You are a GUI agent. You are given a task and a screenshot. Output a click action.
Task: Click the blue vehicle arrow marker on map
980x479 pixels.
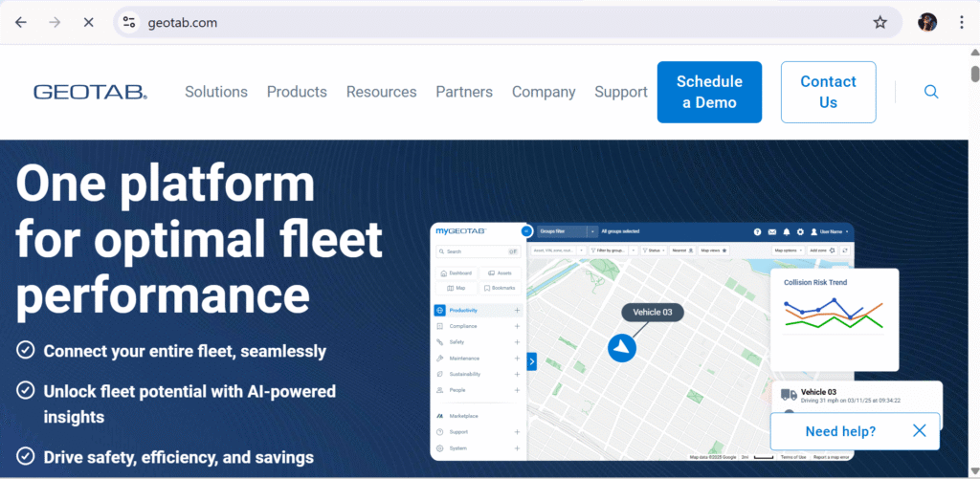coord(622,348)
